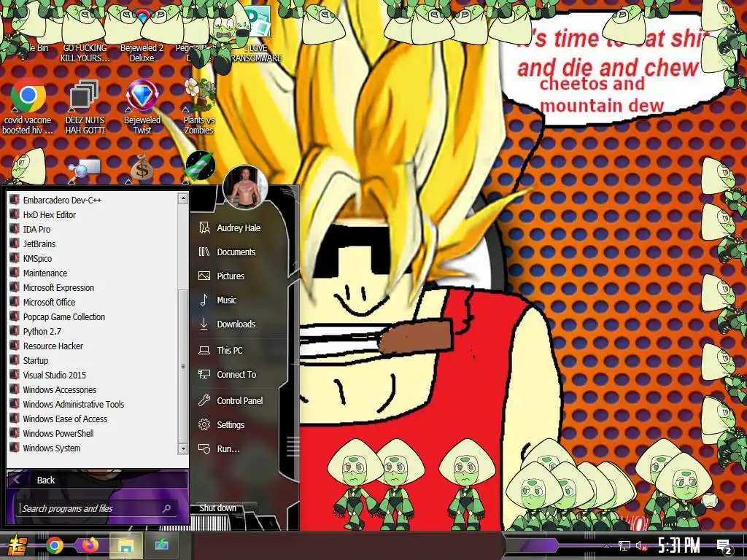Screen dimensions: 747x560
Task: Open This PC from the Start menu
Action: click(229, 351)
